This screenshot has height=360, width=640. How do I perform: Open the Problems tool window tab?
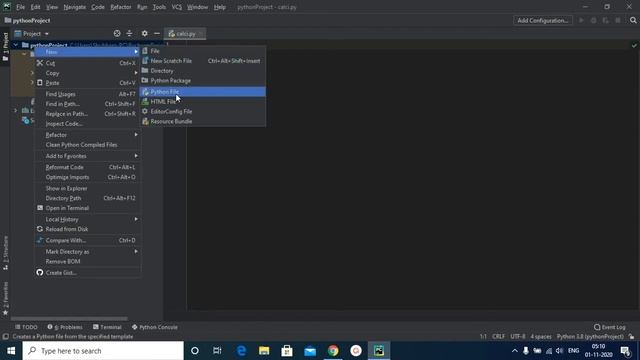65,327
